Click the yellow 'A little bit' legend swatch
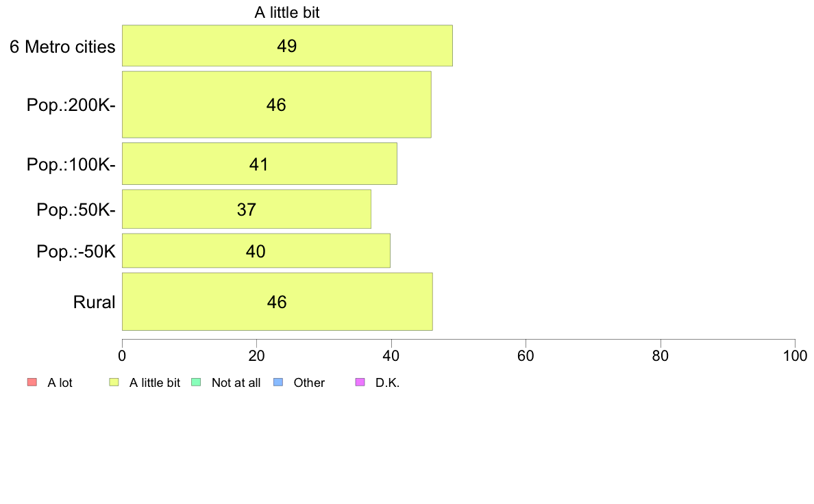Viewport: 814px width, 504px height. pyautogui.click(x=114, y=383)
